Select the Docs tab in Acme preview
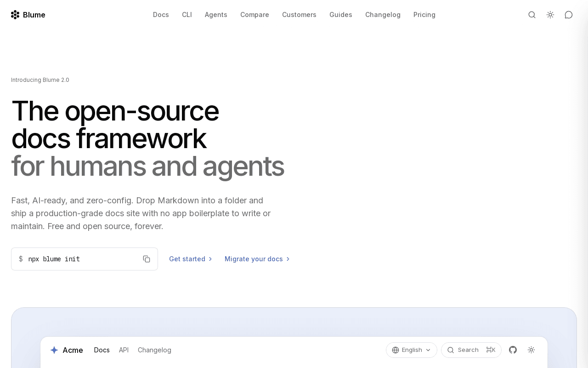 click(102, 350)
